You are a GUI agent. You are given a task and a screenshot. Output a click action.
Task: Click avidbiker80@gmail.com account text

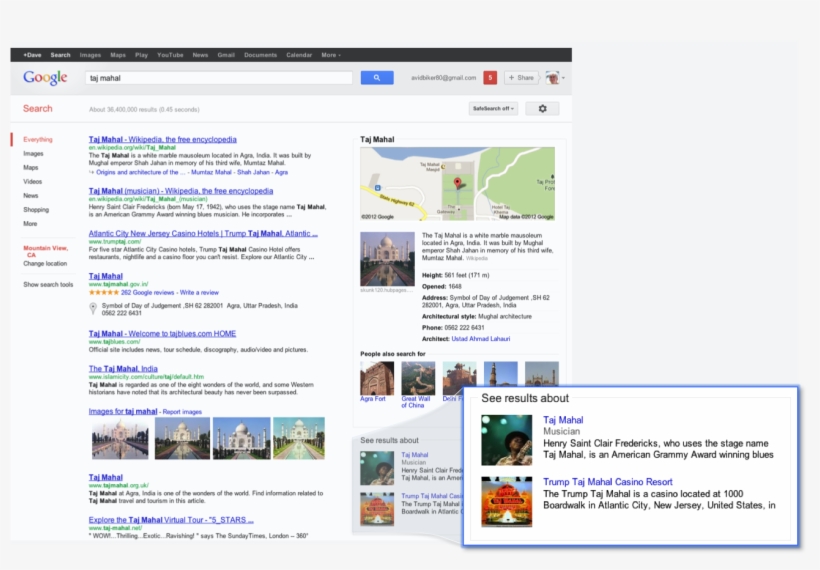(x=443, y=78)
